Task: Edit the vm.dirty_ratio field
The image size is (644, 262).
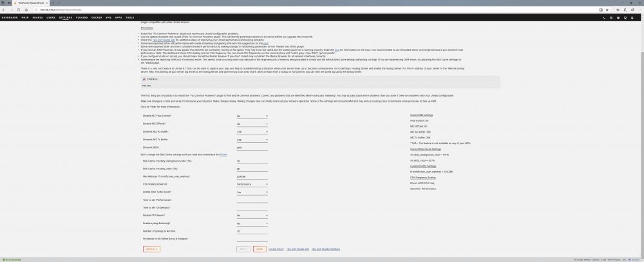Action: coord(252,169)
